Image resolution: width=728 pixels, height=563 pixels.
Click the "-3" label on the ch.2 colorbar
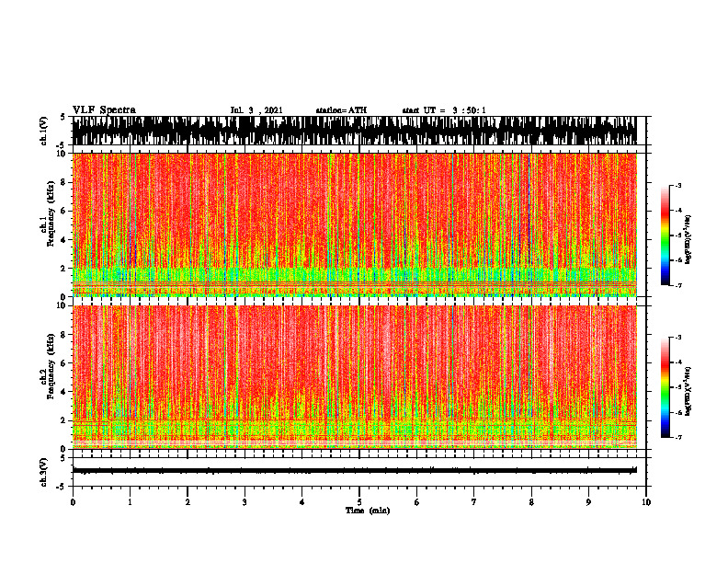pos(678,338)
